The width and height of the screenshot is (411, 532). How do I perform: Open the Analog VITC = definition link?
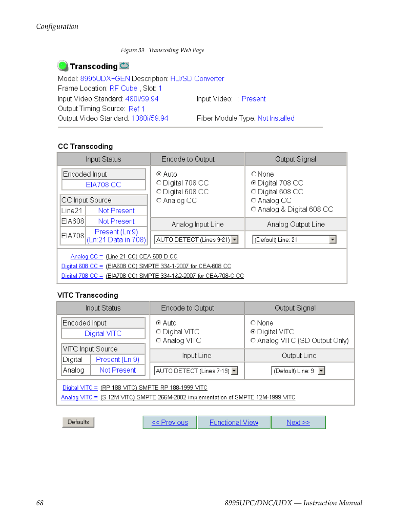pos(79,397)
